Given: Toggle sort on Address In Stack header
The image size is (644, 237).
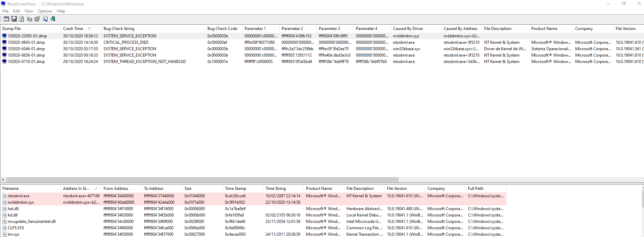Looking at the screenshot, I should tap(81, 189).
